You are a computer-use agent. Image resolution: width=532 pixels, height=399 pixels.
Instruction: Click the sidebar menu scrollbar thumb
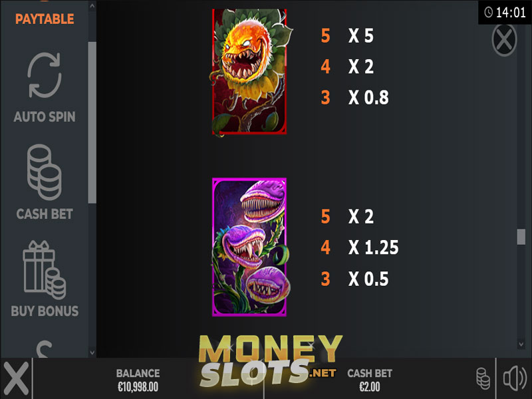[92, 122]
